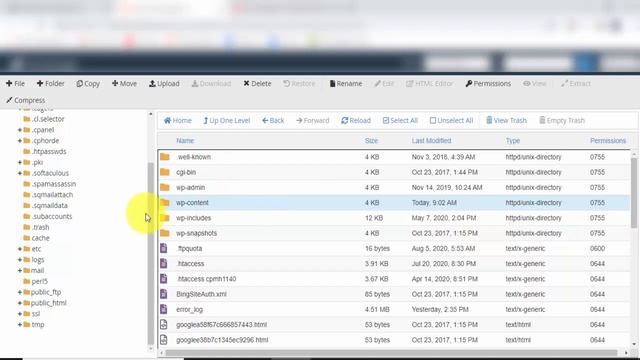Expand the .cpanel tree folder

click(x=20, y=130)
